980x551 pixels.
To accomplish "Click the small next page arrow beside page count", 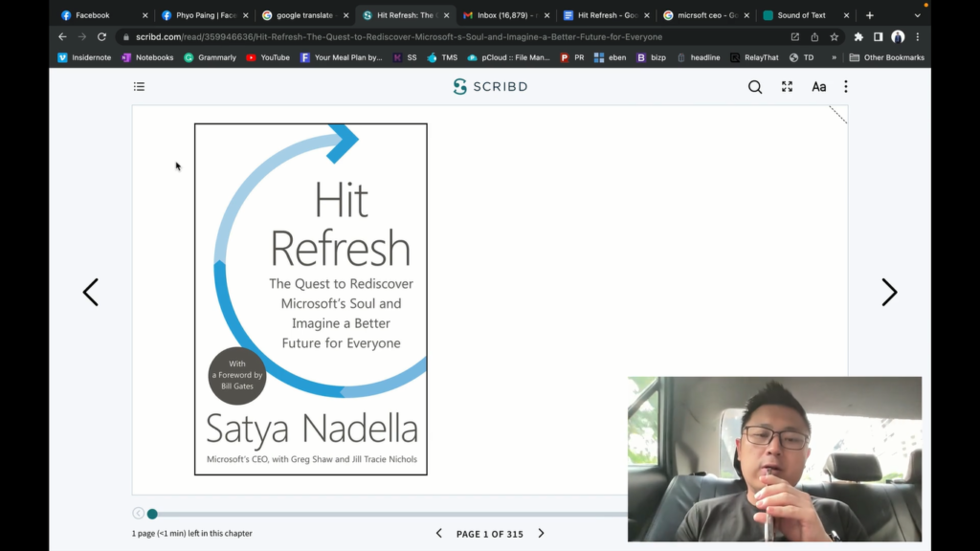I will pos(542,534).
